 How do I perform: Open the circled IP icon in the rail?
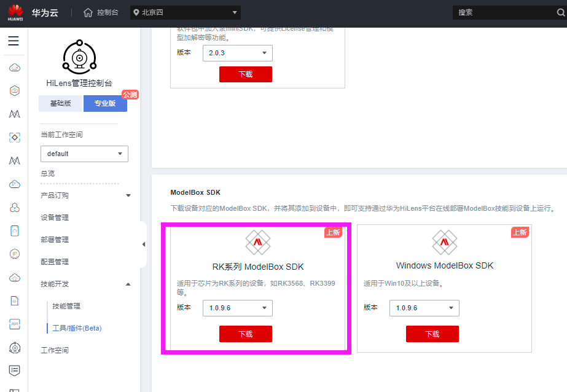pos(15,254)
